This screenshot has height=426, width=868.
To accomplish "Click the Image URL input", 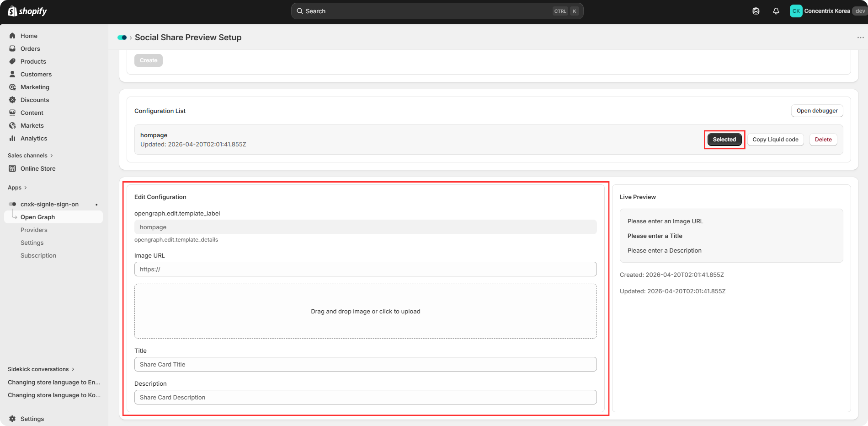I will [365, 269].
